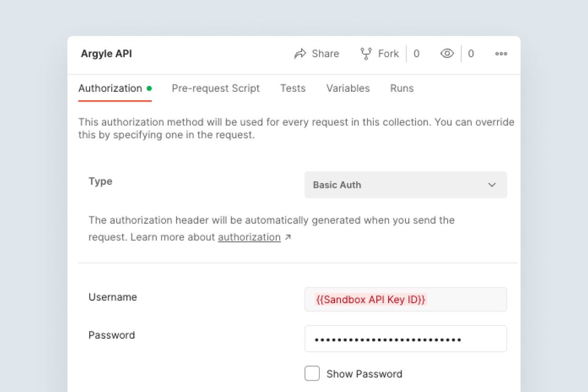Click the fork count number
The height and width of the screenshot is (392, 588).
click(416, 54)
